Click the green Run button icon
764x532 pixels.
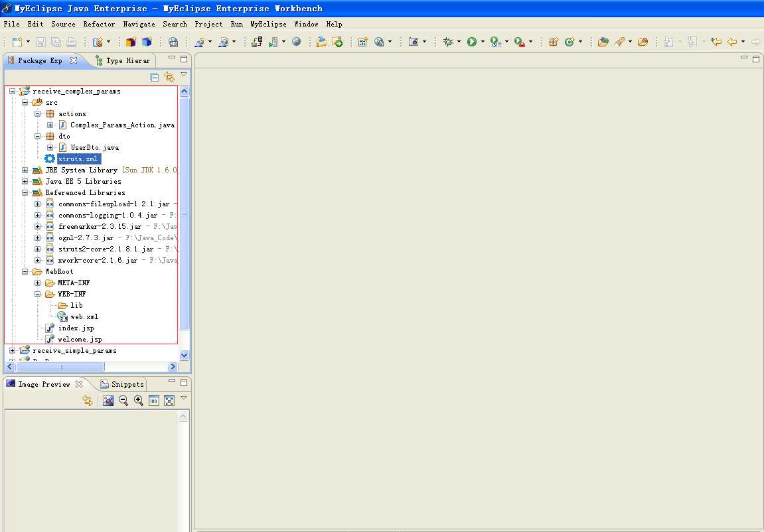[x=472, y=42]
